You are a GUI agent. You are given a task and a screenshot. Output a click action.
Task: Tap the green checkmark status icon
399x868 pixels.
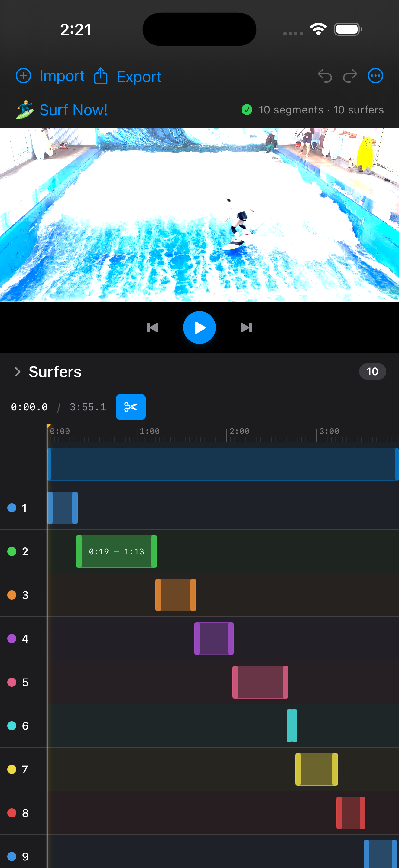247,110
